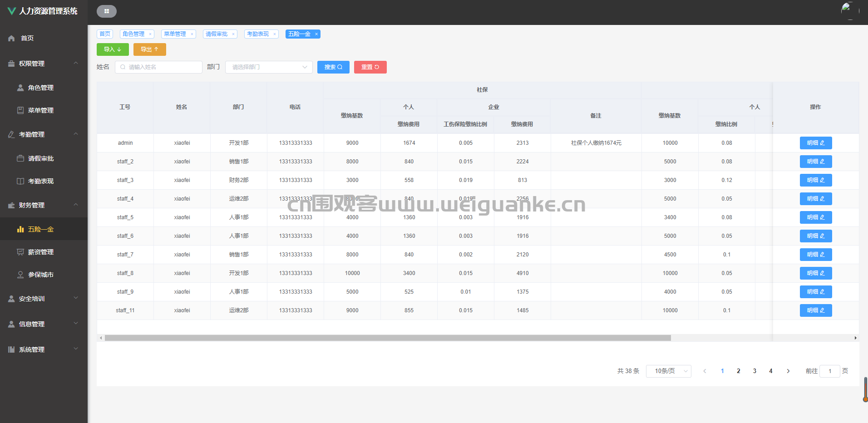
Task: Click the orange 导出 export button
Action: (x=150, y=49)
